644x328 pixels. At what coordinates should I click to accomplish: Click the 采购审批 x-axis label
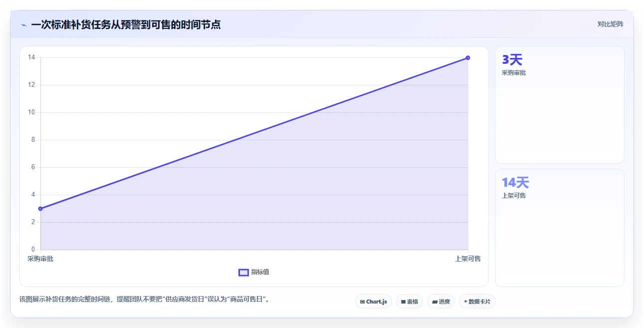tap(40, 259)
